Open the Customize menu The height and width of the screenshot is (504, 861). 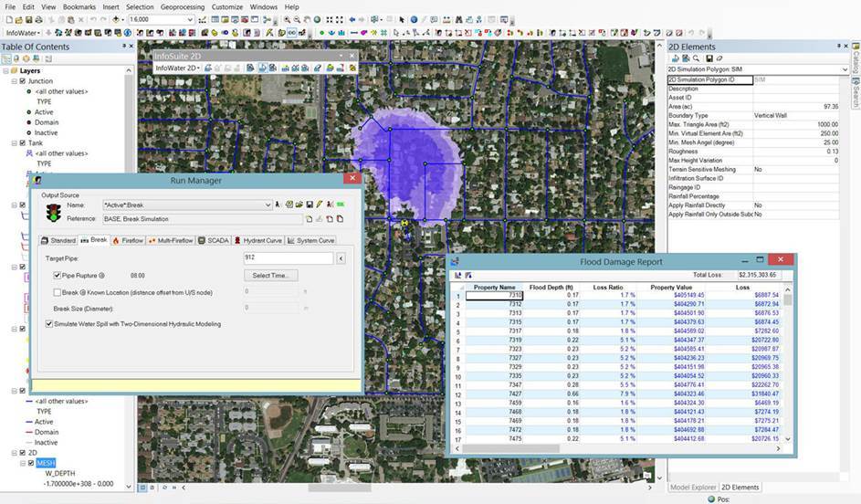tap(226, 7)
